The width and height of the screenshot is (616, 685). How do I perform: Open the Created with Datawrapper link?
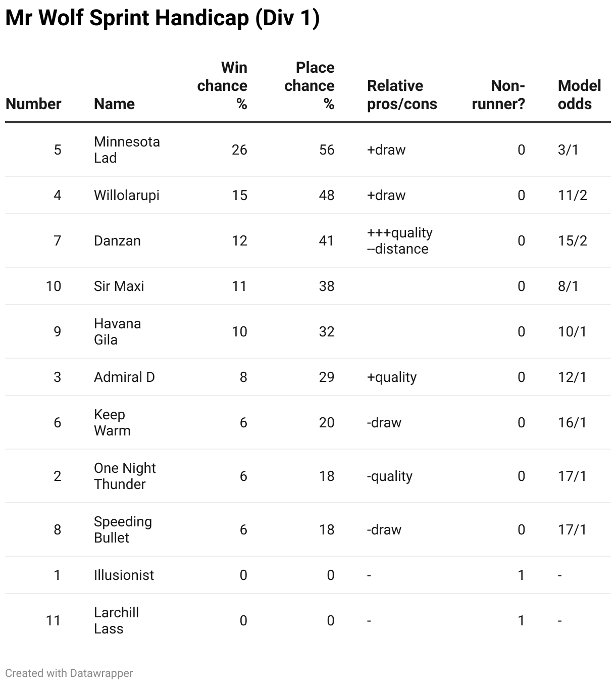(x=69, y=673)
